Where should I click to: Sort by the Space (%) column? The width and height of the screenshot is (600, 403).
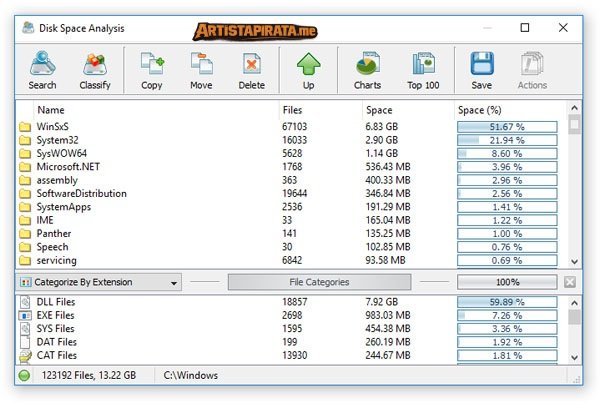(x=479, y=110)
